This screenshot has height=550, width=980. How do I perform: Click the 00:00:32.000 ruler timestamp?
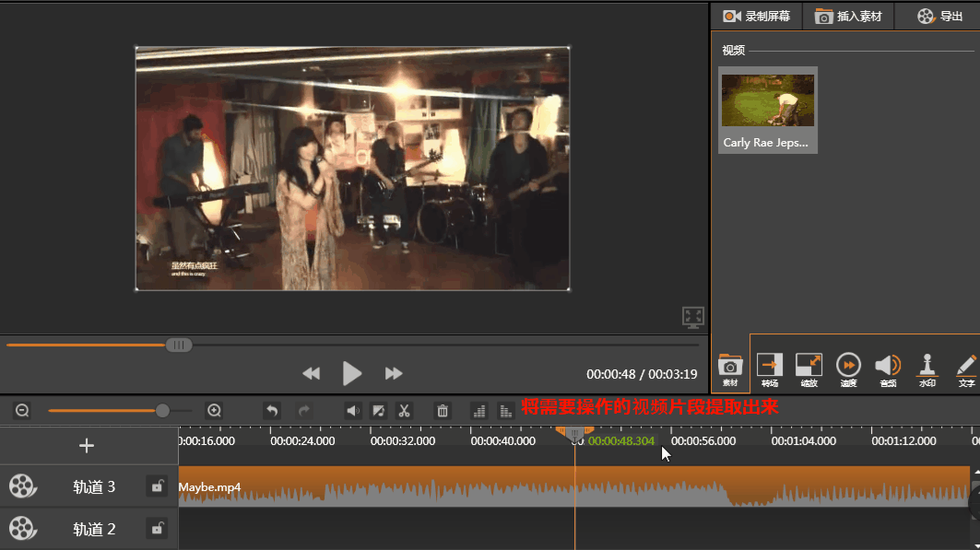[x=403, y=440]
